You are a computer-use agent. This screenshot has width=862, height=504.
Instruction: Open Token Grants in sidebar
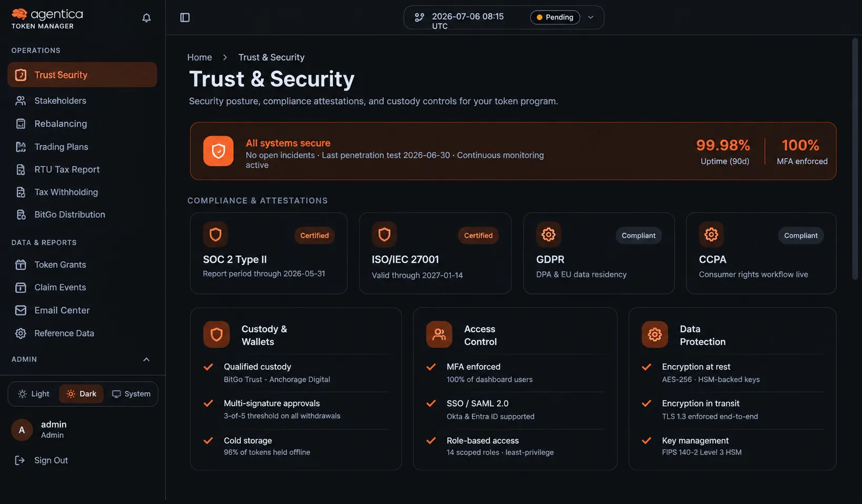click(x=82, y=264)
